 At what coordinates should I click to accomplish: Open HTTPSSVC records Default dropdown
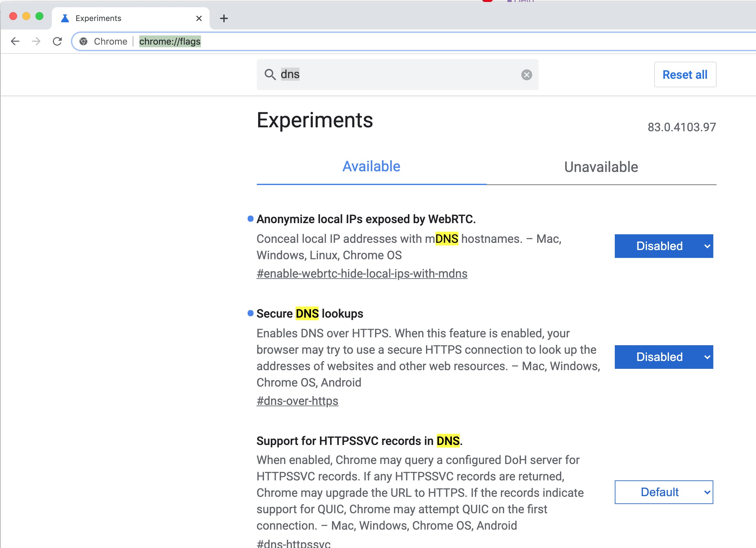click(x=664, y=492)
